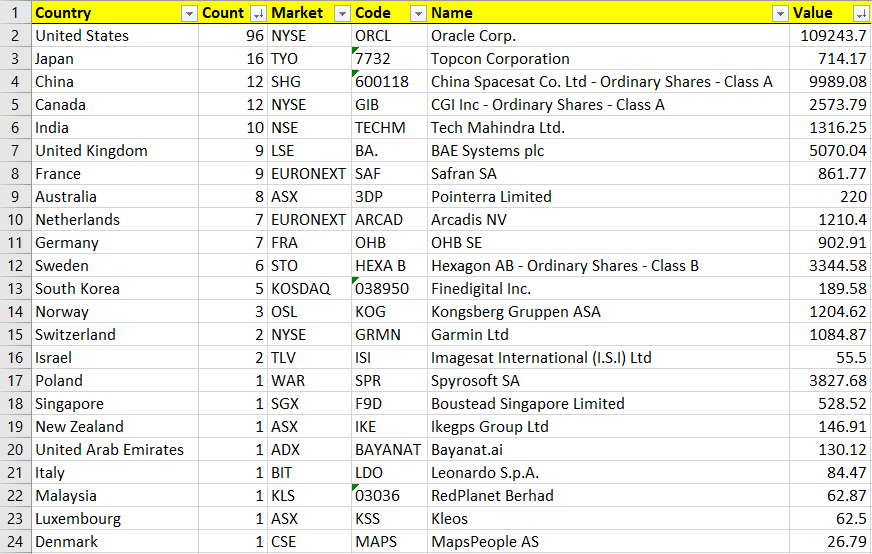Select the cell 'United Arab Emirates'

(x=115, y=449)
